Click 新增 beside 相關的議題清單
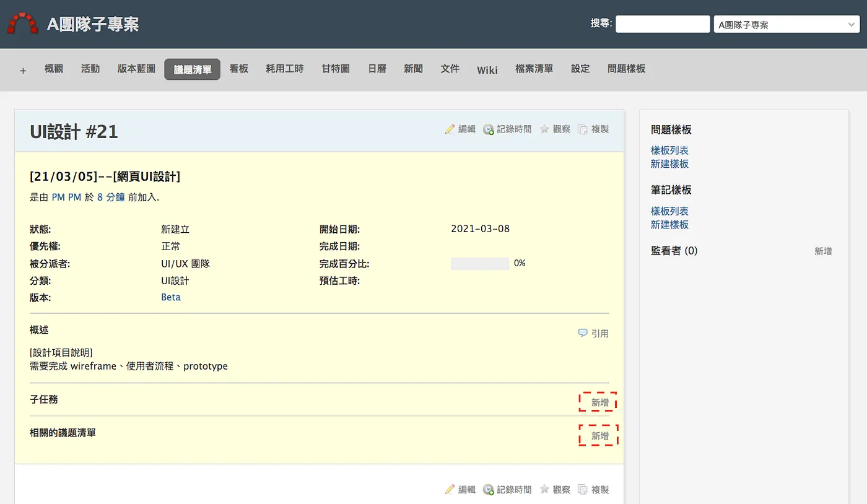 click(599, 436)
